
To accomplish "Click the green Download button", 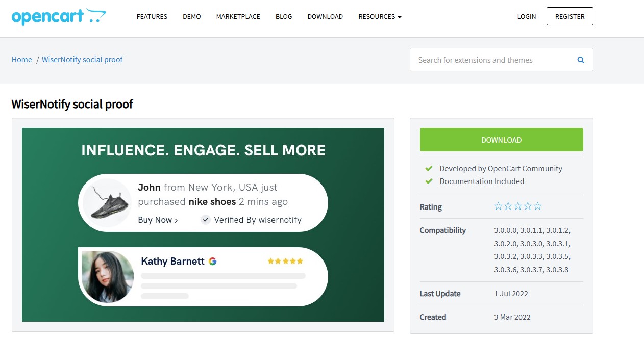I will (x=501, y=140).
